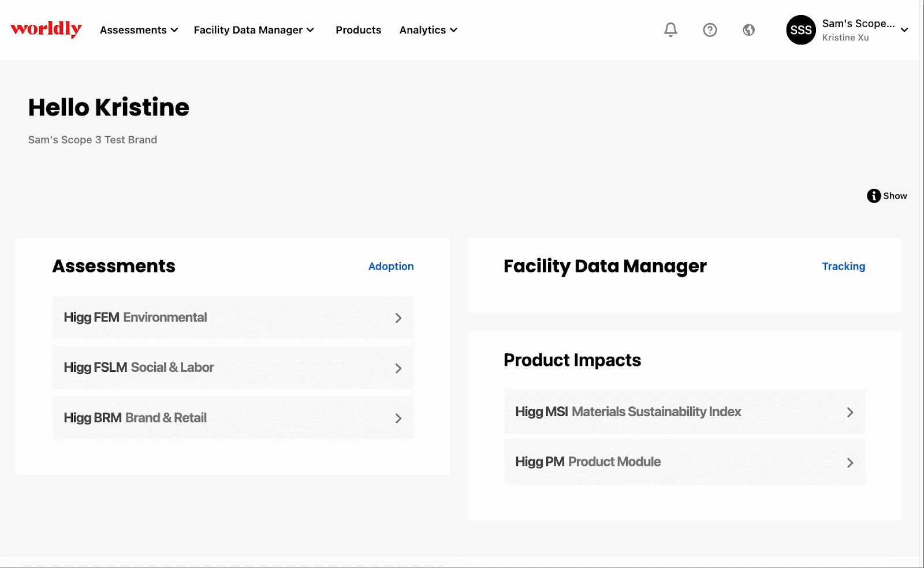924x568 pixels.
Task: Click the Worldly logo
Action: tap(46, 29)
